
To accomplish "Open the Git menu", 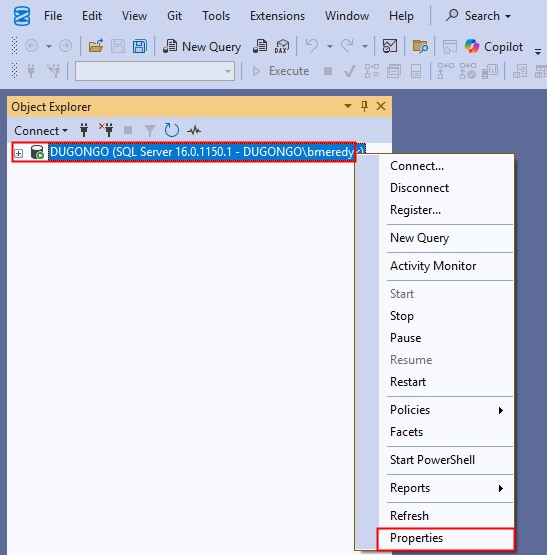I will [x=175, y=16].
